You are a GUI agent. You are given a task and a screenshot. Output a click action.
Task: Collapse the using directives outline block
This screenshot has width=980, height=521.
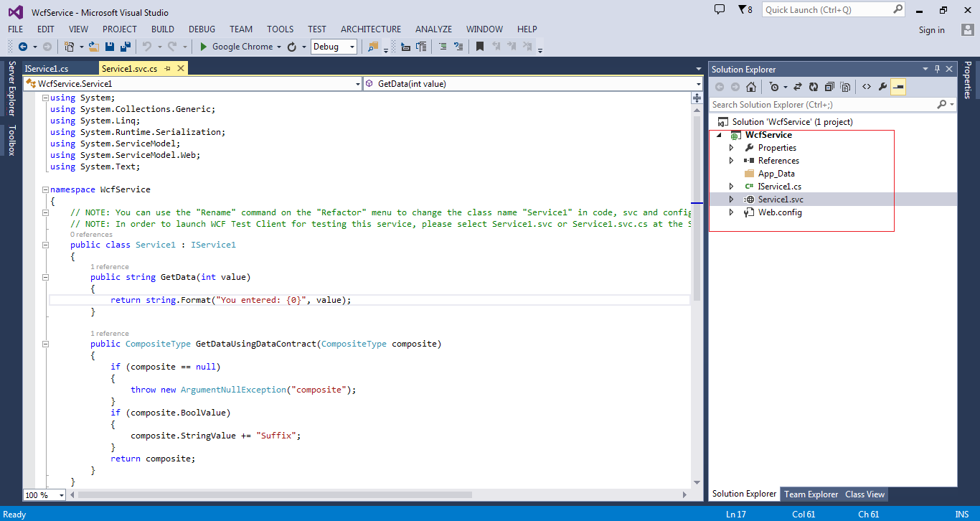coord(45,98)
